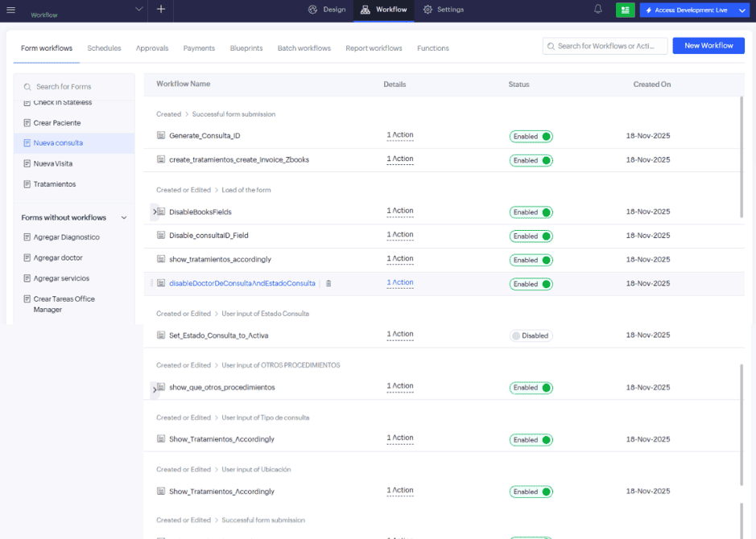Screen dimensions: 756x539
Task: Open 1 Action link for create_tratamientos_create_invoice_Zbooks
Action: 400,158
